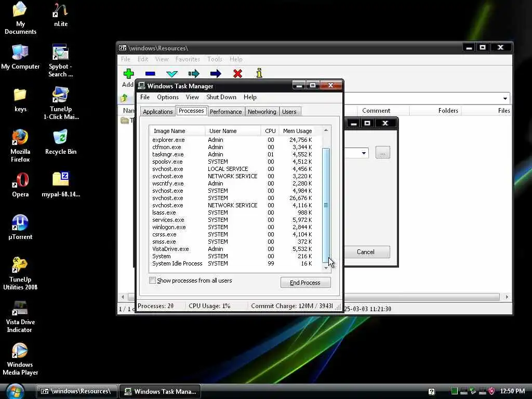The width and height of the screenshot is (532, 399).
Task: Select VistaDrive.exe process row
Action: [232, 249]
